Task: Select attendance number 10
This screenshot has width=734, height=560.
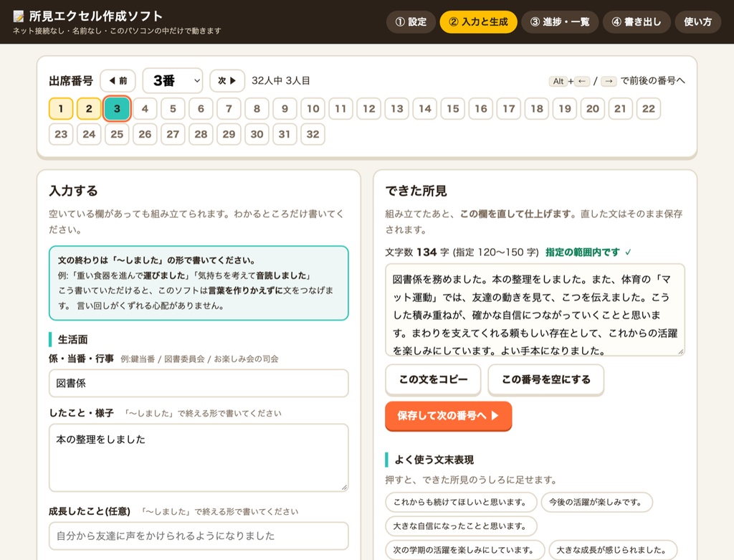Action: click(x=313, y=108)
